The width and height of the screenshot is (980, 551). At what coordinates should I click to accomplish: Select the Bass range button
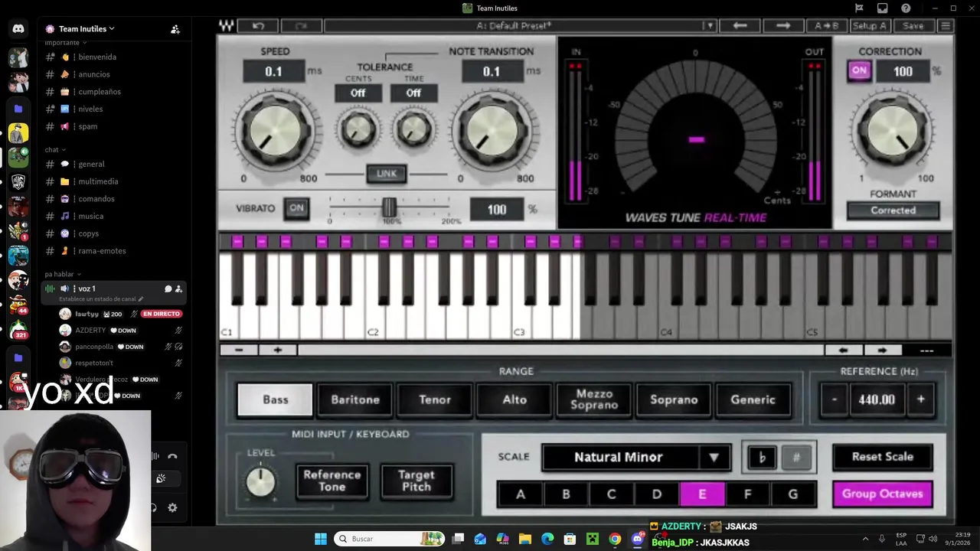pos(276,399)
